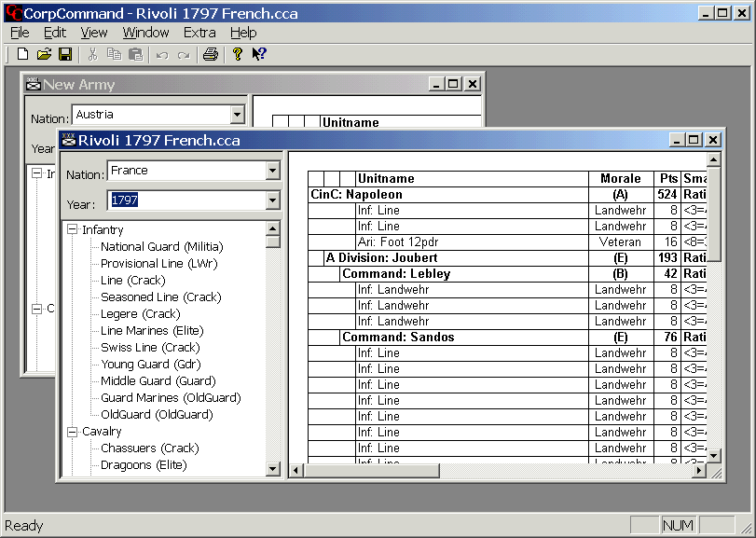The image size is (756, 538).
Task: Click the Open folder toolbar icon
Action: coord(44,55)
